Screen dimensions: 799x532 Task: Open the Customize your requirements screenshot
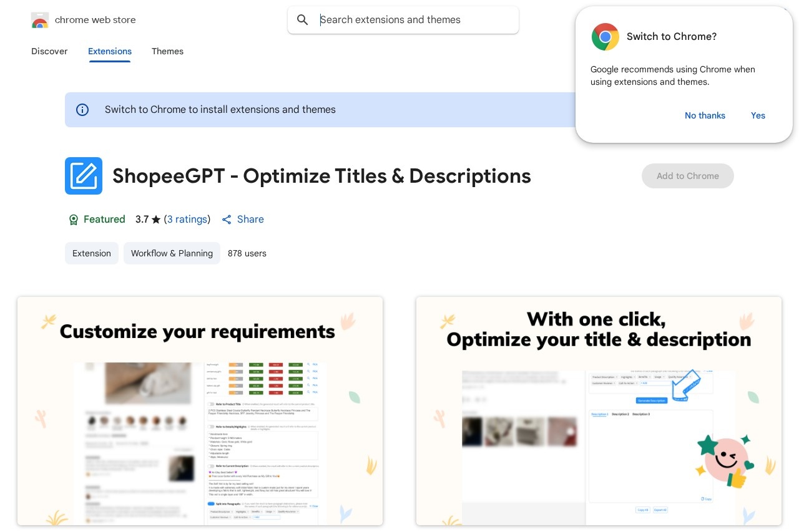[200, 410]
